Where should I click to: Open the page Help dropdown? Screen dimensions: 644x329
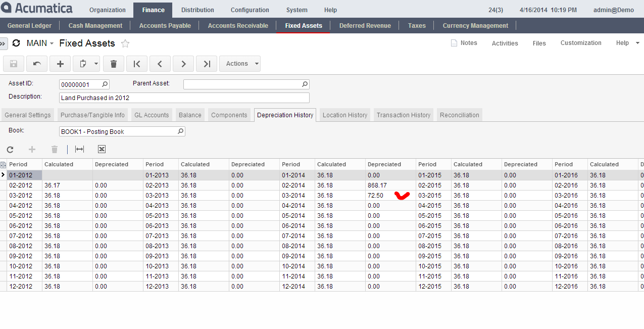click(x=628, y=43)
